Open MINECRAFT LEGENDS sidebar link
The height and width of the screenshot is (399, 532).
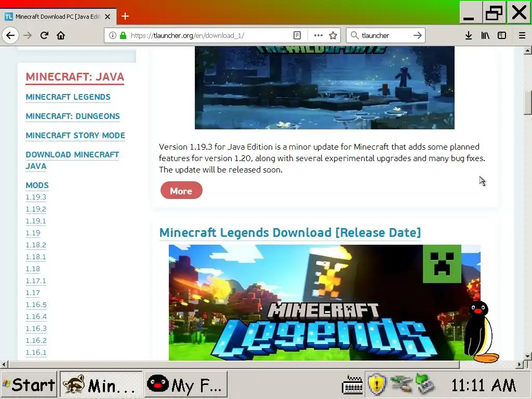(68, 97)
